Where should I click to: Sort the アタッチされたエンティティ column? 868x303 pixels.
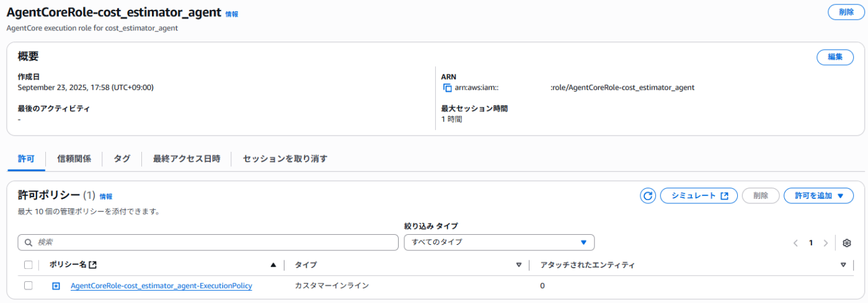(x=843, y=265)
